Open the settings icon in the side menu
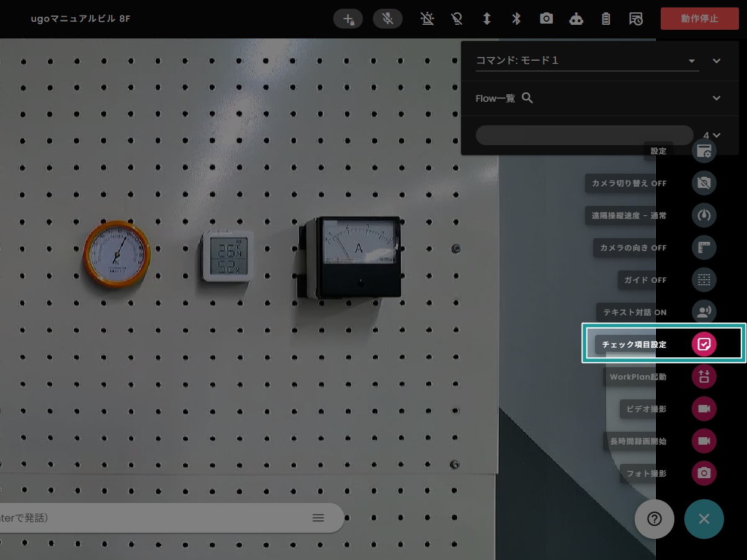Image resolution: width=747 pixels, height=560 pixels. (x=704, y=151)
